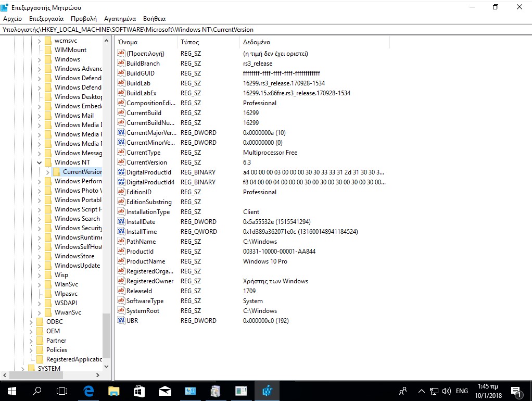532x401 pixels.
Task: Open Microsoft Edge from the taskbar
Action: [x=88, y=391]
